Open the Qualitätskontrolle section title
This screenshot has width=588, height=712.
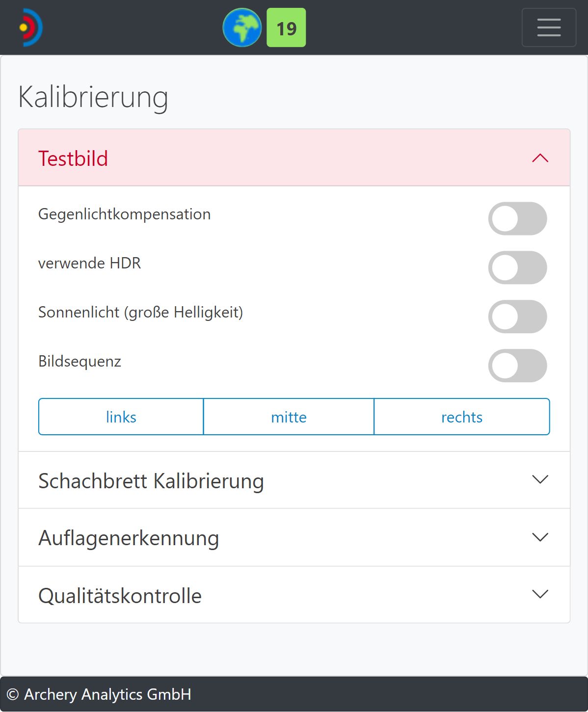pos(120,596)
